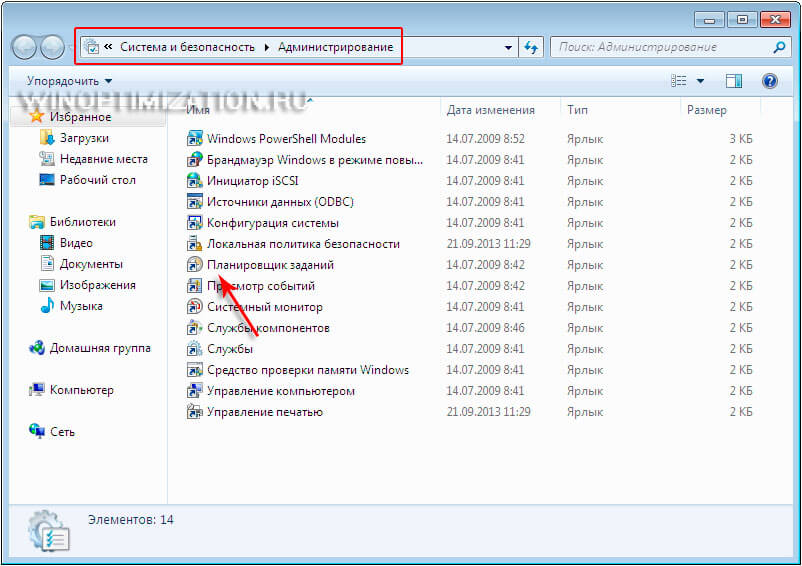Click the date 14.07.2009 8:46

485,327
